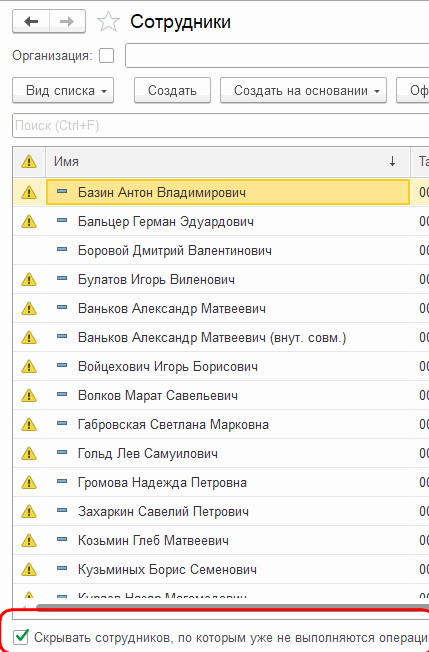The image size is (429, 652).
Task: Select employee Козьмин Глеб Матвеевич
Action: tap(153, 541)
